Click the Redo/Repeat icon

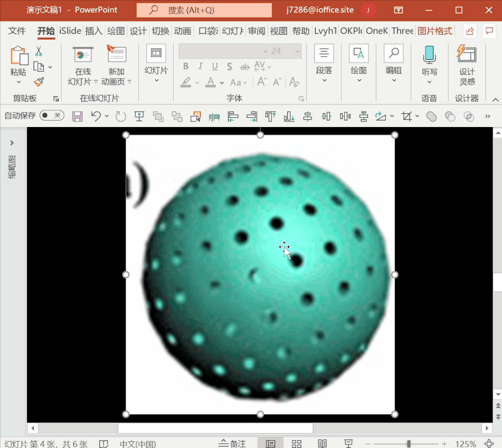(120, 116)
